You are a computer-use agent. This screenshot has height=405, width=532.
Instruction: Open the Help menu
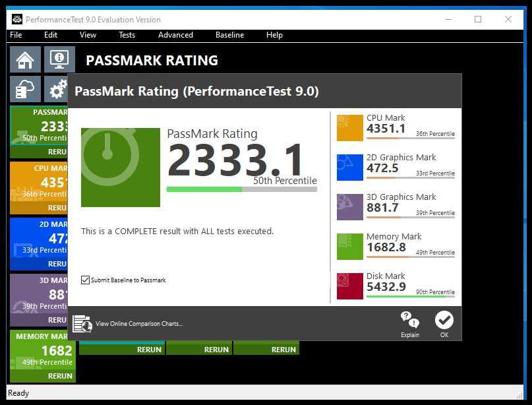click(274, 35)
